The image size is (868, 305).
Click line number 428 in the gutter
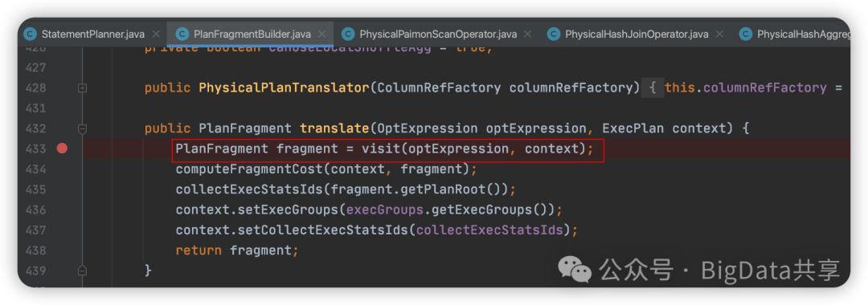point(35,87)
